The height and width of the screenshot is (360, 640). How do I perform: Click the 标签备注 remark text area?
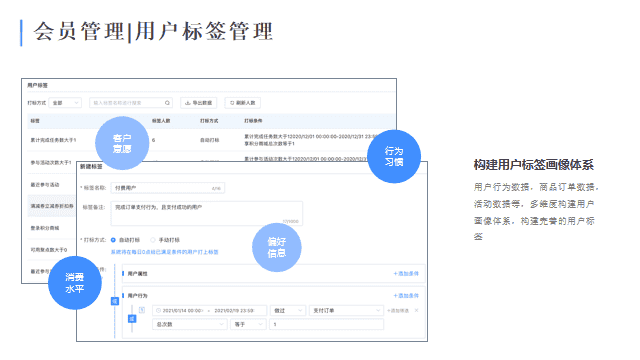pyautogui.click(x=207, y=213)
